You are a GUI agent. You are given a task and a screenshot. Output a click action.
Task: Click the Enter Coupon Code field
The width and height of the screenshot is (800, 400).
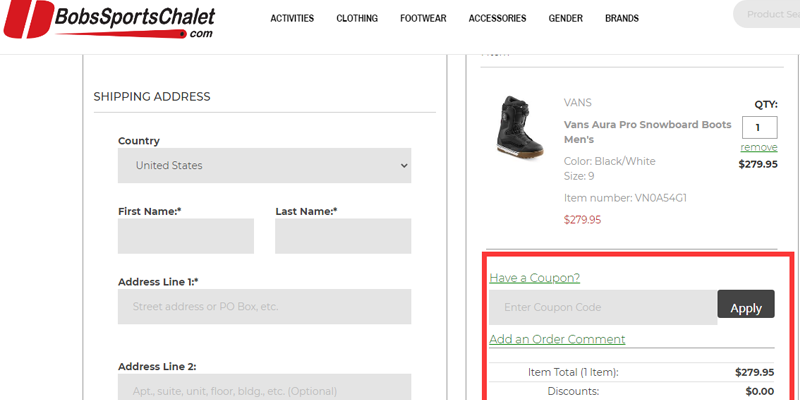(x=603, y=307)
